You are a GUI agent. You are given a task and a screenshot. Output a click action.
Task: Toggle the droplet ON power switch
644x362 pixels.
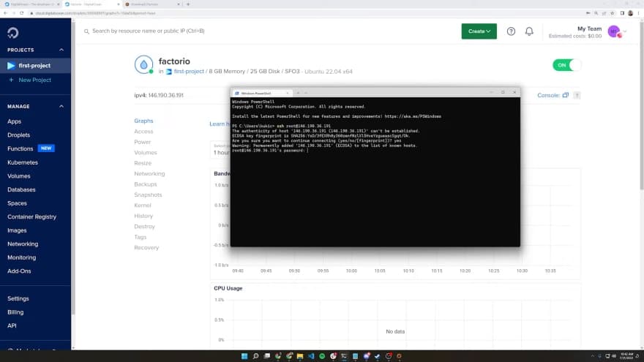pos(566,65)
